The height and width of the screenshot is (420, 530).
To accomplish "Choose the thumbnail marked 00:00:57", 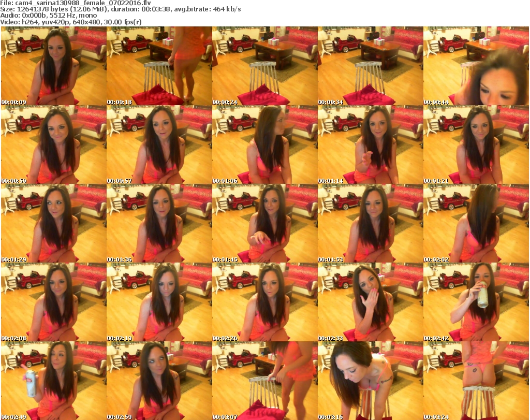I will (159, 144).
